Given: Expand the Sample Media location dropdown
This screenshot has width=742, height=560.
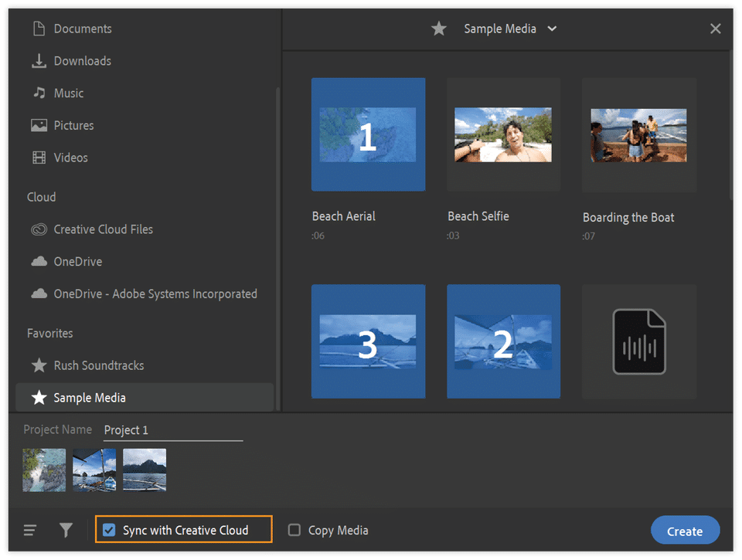Looking at the screenshot, I should coord(552,29).
